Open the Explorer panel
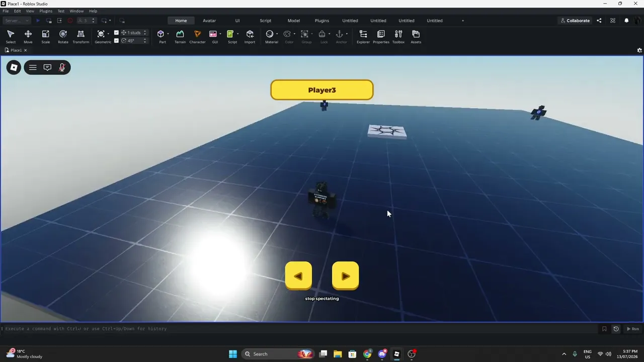The image size is (644, 362). [363, 37]
